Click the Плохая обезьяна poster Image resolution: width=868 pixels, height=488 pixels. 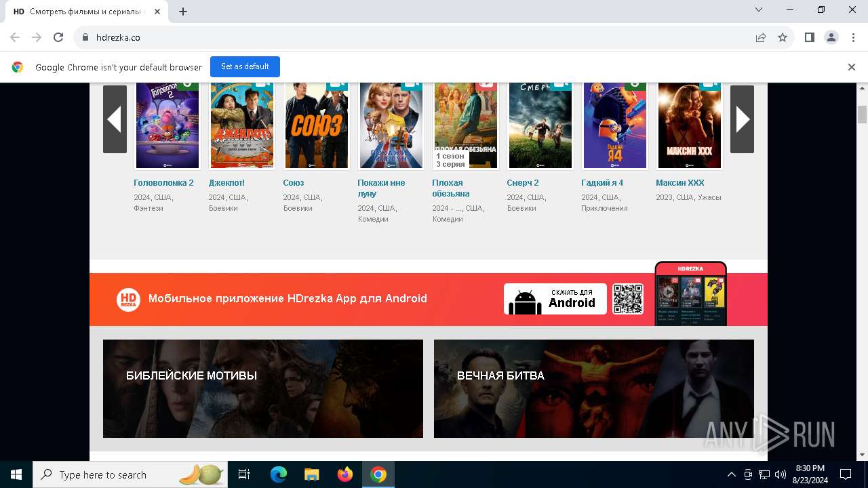[466, 125]
